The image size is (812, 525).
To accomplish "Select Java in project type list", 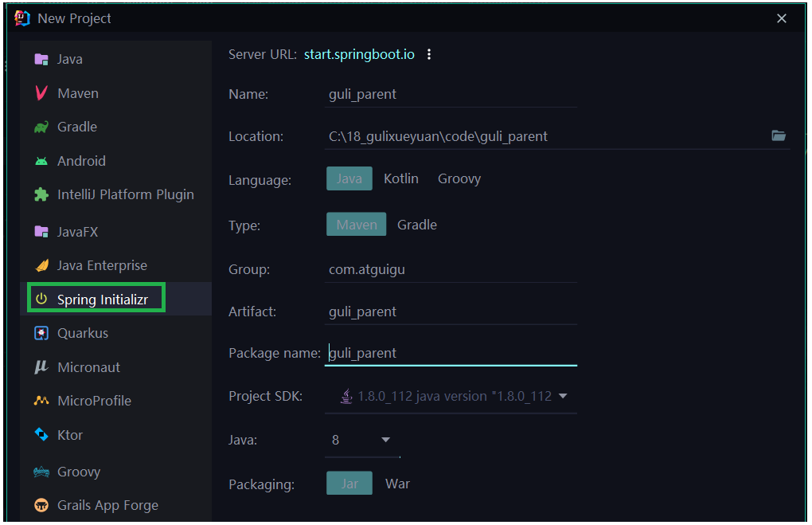I will point(116,60).
